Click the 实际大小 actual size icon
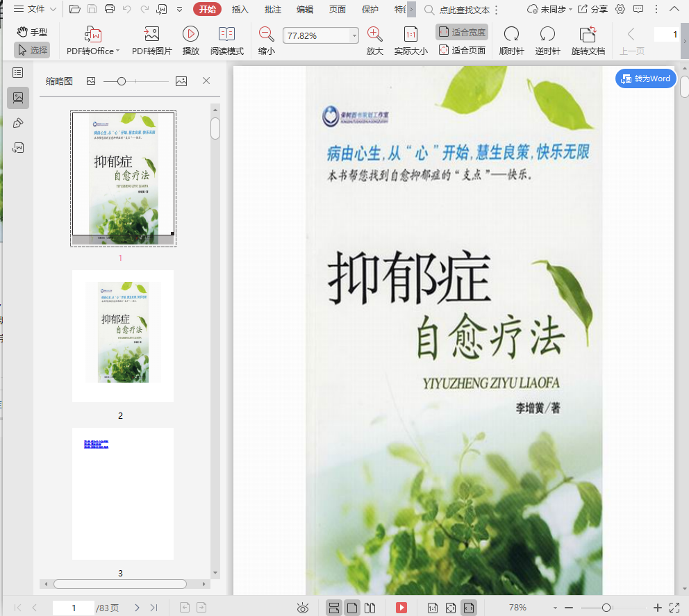Image resolution: width=689 pixels, height=616 pixels. [x=410, y=35]
